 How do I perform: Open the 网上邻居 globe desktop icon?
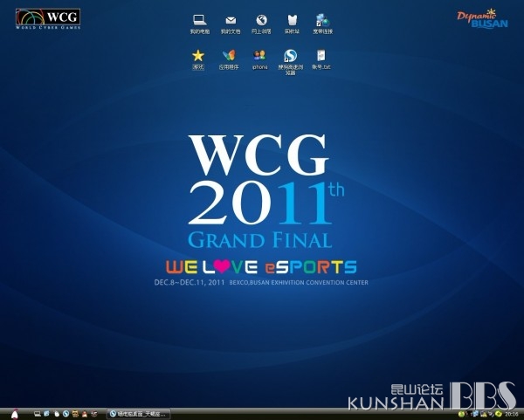261,24
